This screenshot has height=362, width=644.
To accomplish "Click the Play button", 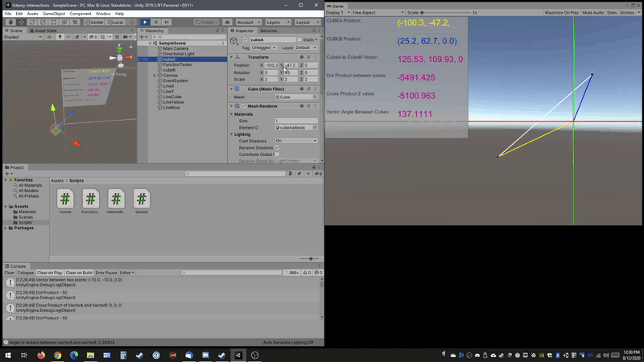I will tap(145, 23).
